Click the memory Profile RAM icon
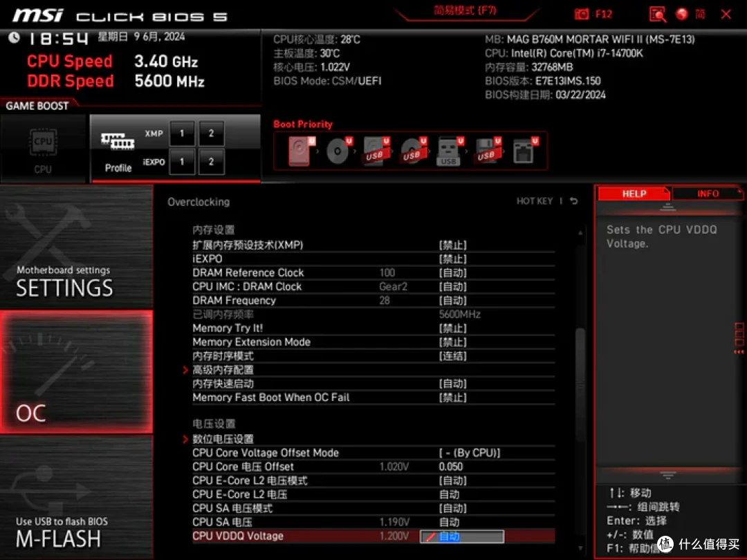747x560 pixels. [x=118, y=142]
